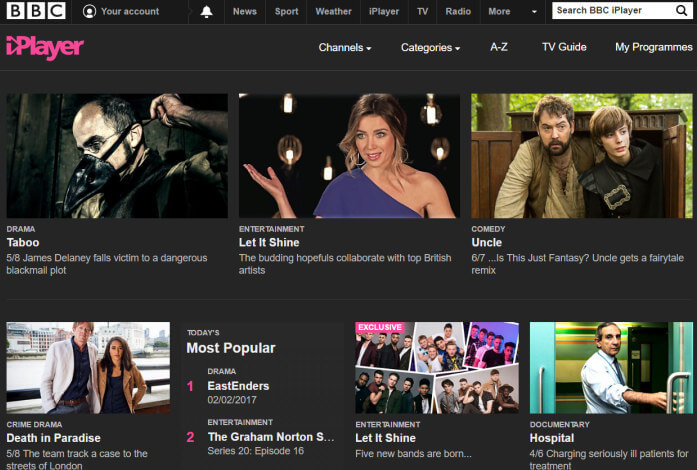Screen dimensions: 697x470
Task: Click Let It Shine title beside Hospital
Action: click(x=385, y=438)
